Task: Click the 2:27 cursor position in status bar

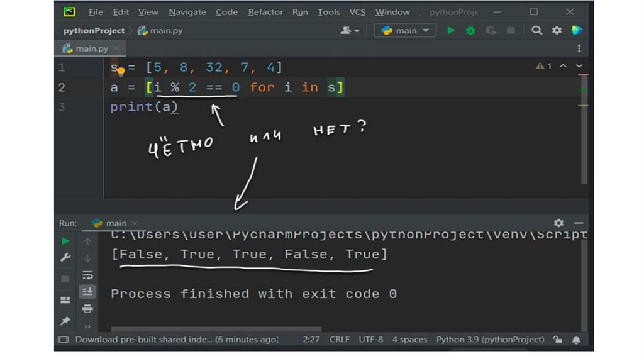Action: (311, 340)
